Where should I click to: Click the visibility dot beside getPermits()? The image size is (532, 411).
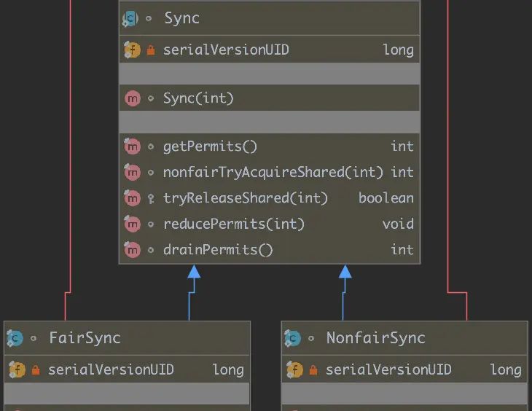[151, 146]
